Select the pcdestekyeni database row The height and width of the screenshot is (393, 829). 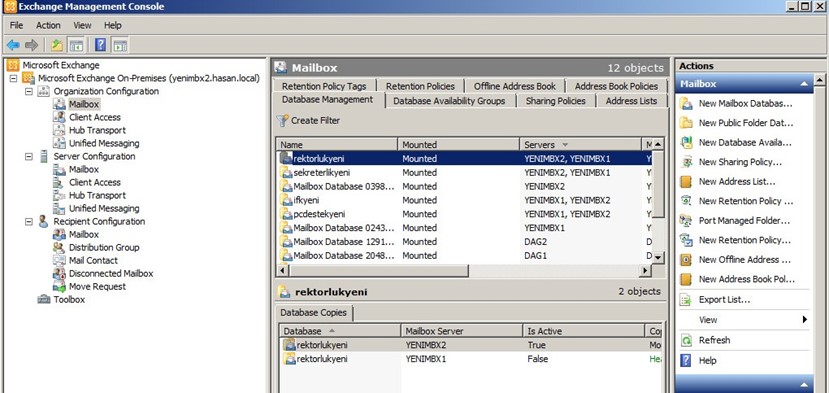tap(463, 214)
